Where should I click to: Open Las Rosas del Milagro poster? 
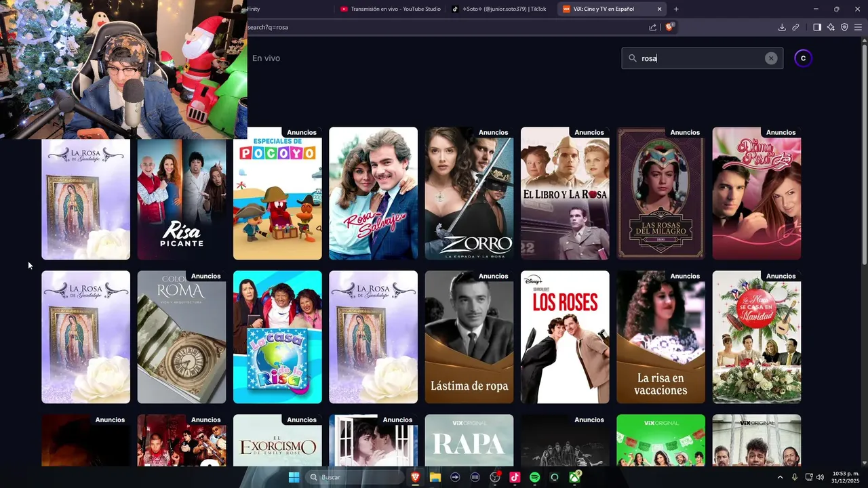pyautogui.click(x=661, y=193)
